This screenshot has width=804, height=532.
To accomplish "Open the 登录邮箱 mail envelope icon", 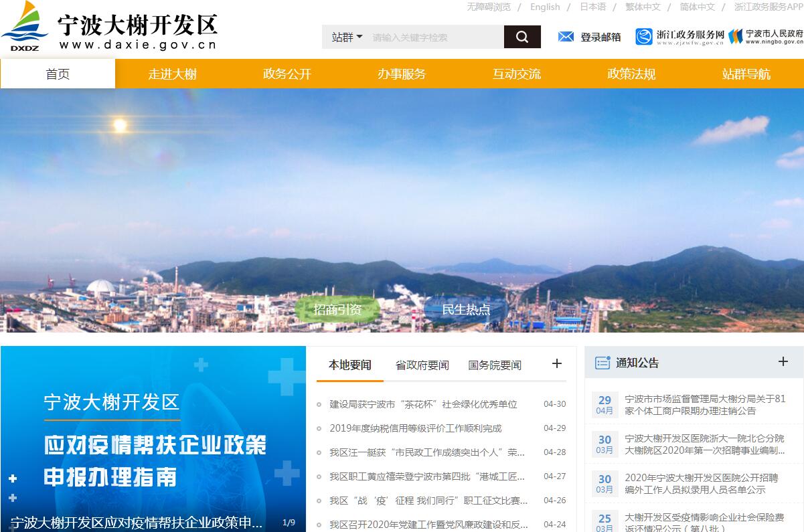I will [566, 37].
